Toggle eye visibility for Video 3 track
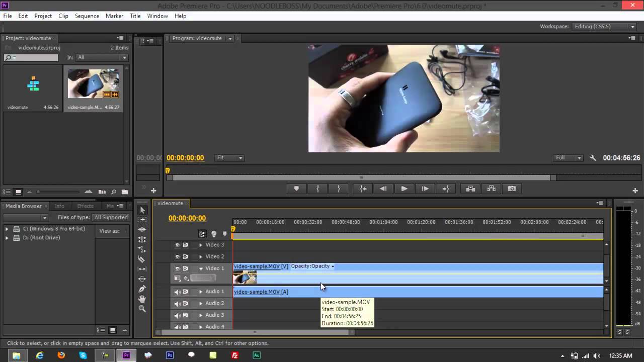The image size is (644, 362). tap(177, 245)
